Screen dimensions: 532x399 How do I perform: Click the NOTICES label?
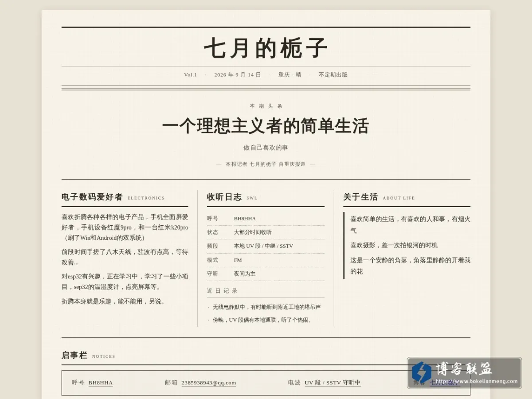click(104, 356)
